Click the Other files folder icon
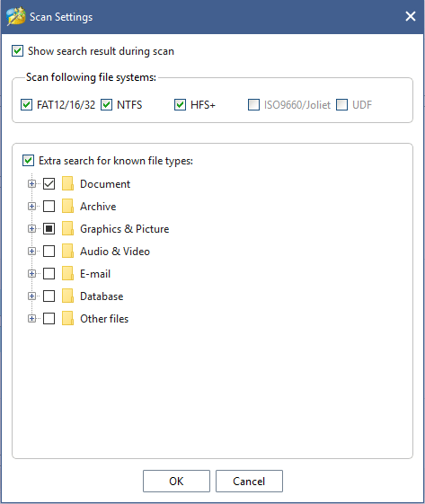Image resolution: width=425 pixels, height=504 pixels. point(67,319)
